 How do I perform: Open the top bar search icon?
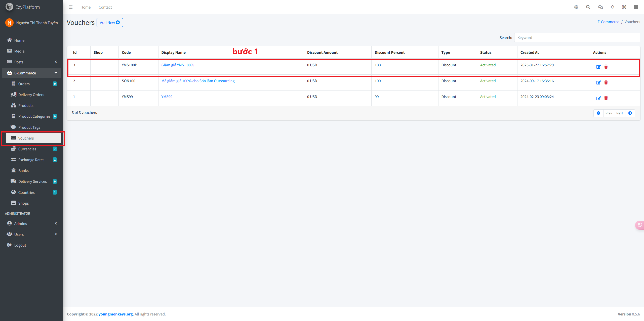(588, 7)
